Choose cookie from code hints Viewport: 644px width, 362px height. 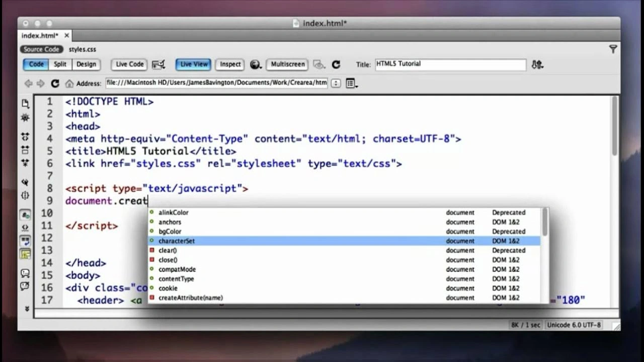pyautogui.click(x=344, y=289)
